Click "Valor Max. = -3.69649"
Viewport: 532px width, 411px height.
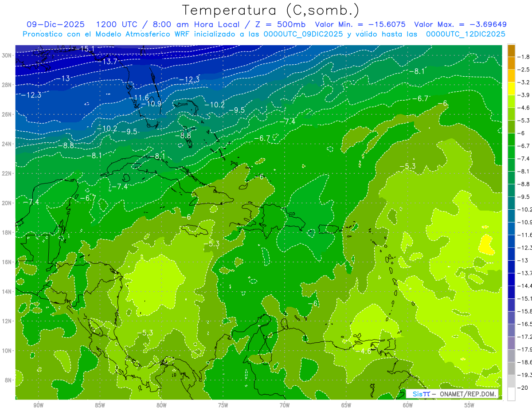[x=460, y=24]
